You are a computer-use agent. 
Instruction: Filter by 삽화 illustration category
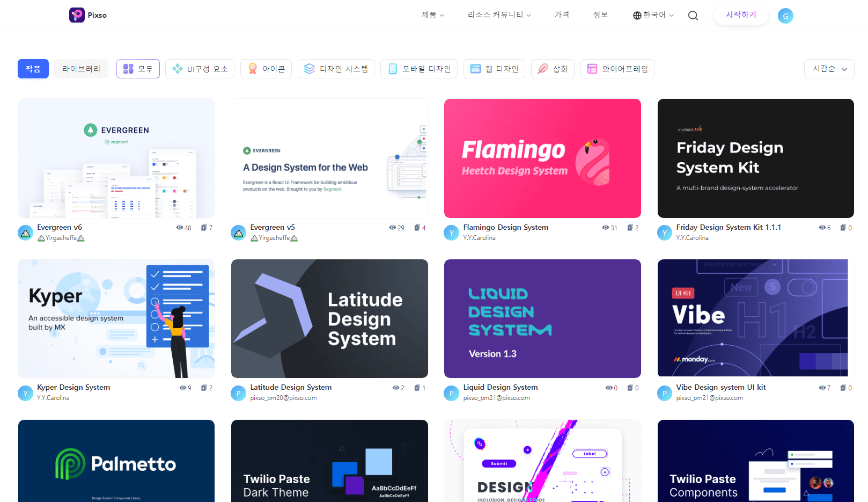pos(553,69)
